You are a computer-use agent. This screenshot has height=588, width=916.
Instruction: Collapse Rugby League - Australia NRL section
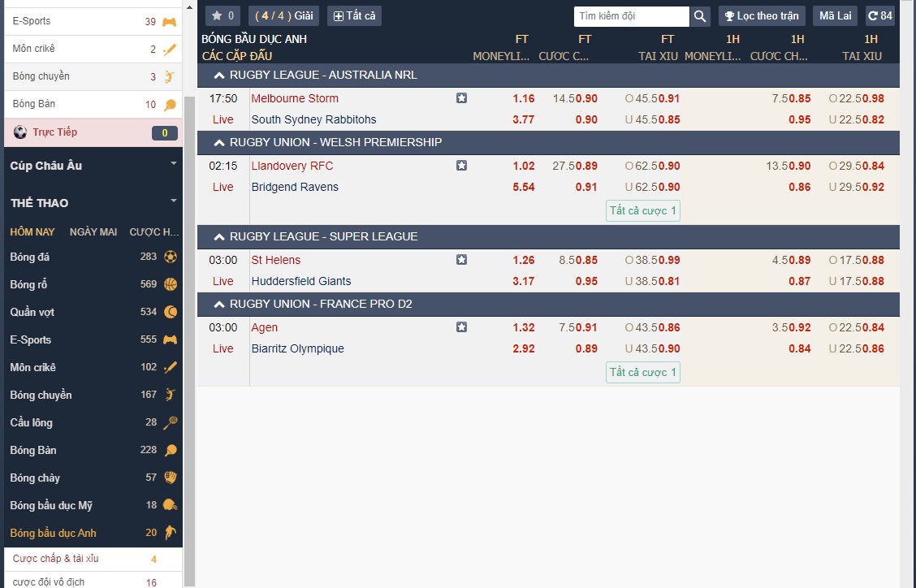tap(218, 76)
